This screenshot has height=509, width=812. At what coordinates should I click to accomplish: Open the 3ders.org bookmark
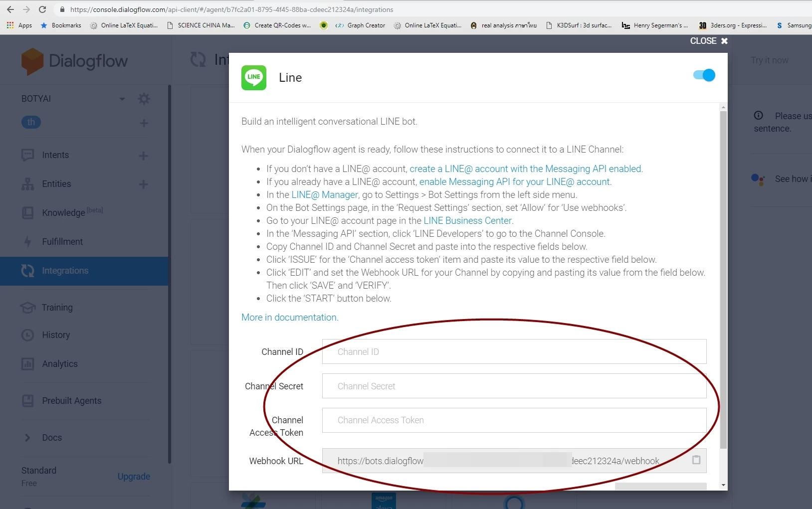pos(733,25)
